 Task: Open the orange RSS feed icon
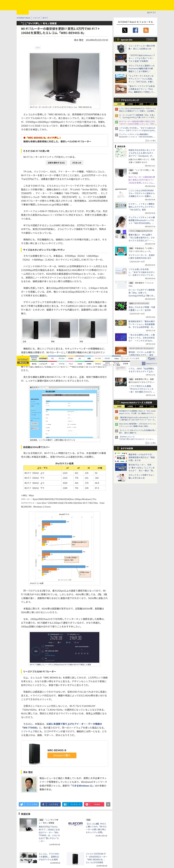pos(146,30)
